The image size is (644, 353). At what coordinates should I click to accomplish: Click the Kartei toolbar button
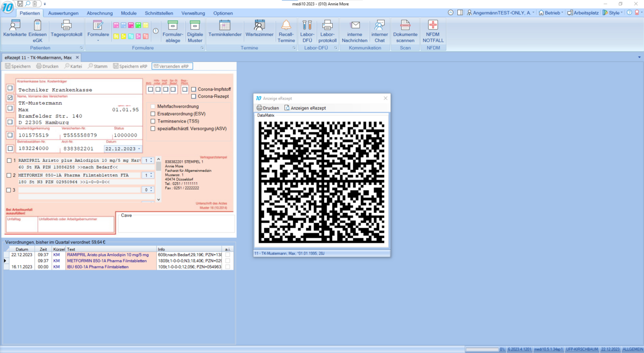coord(73,66)
